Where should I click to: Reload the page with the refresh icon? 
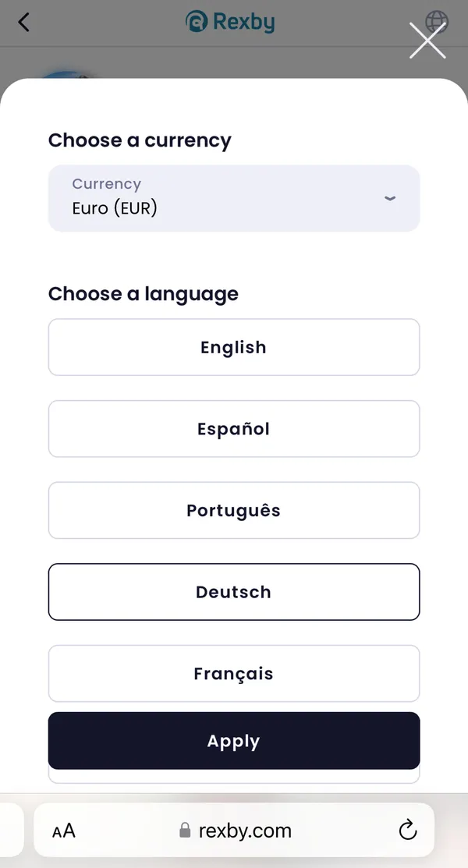(x=407, y=831)
